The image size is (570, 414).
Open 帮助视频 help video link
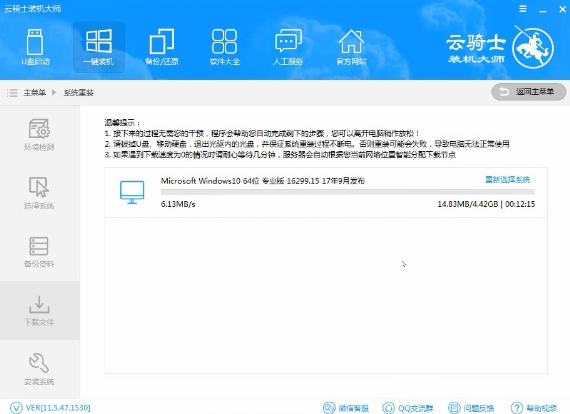pyautogui.click(x=534, y=408)
